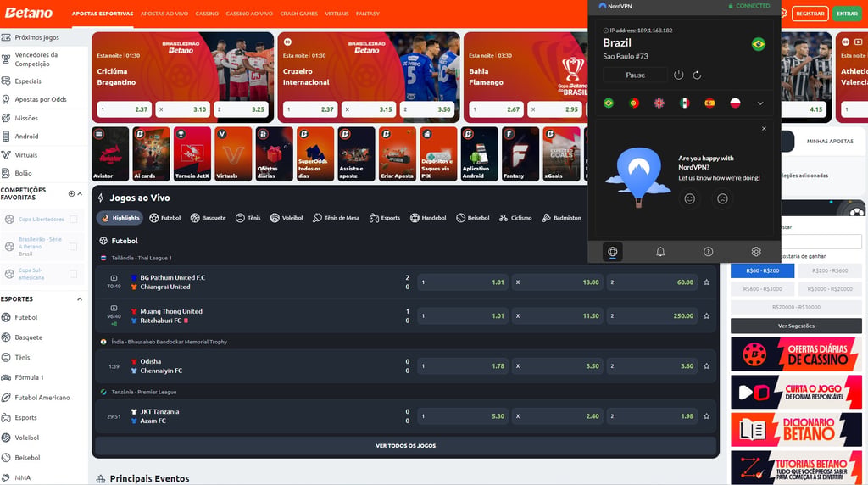Add favorite competition plus icon
This screenshot has height=485, width=868.
71,194
